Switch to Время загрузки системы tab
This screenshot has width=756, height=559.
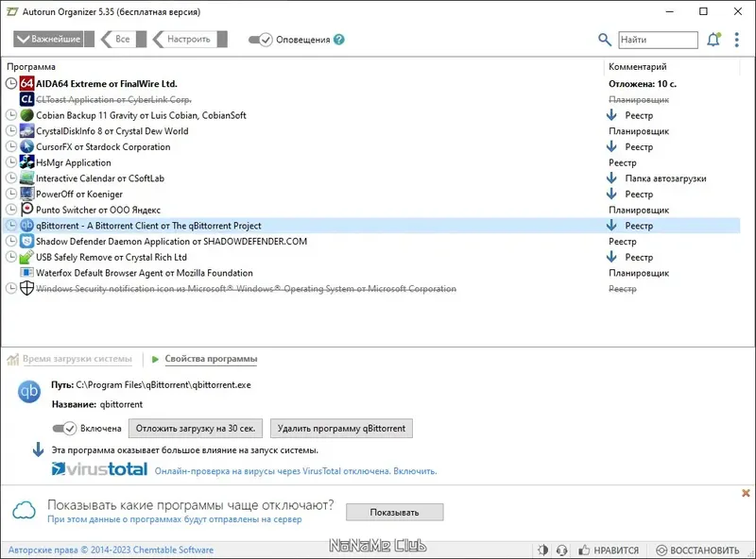tap(77, 359)
